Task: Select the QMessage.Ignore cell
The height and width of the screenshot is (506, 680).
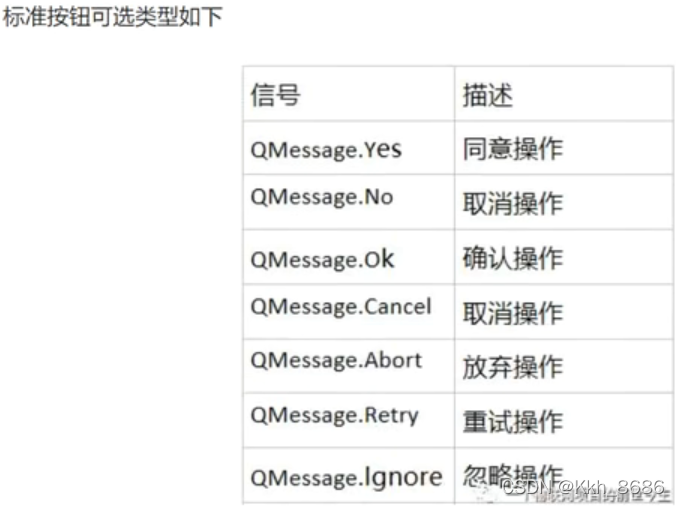Action: (x=349, y=476)
